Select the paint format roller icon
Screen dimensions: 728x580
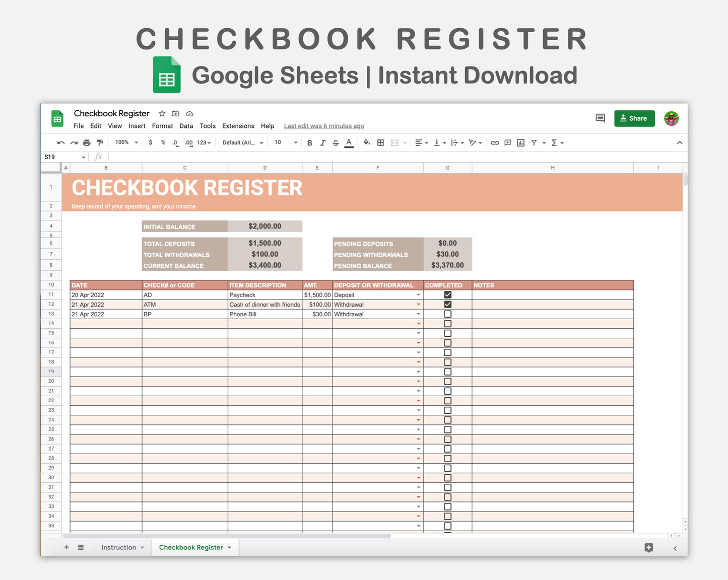(100, 143)
